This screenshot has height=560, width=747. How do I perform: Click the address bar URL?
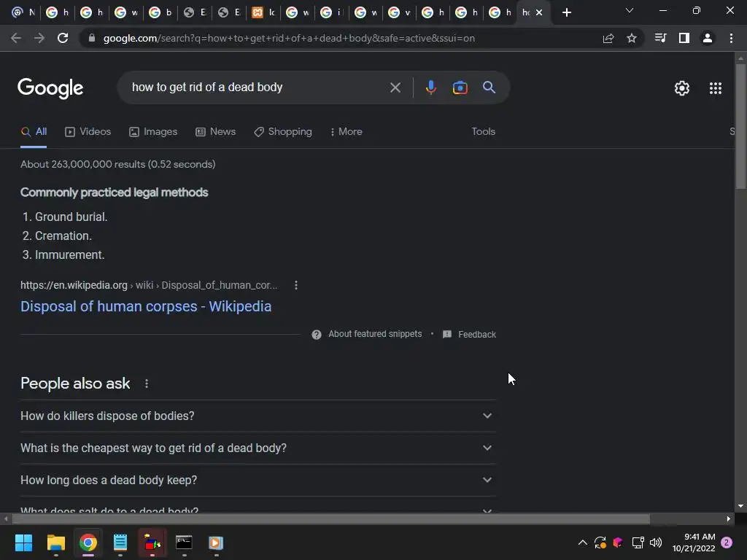pyautogui.click(x=289, y=38)
